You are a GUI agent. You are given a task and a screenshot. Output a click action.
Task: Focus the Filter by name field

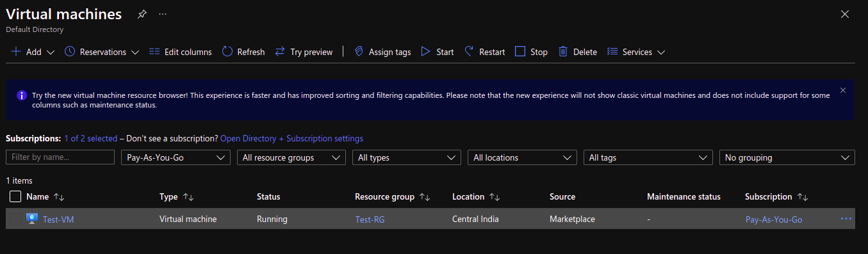coord(60,157)
